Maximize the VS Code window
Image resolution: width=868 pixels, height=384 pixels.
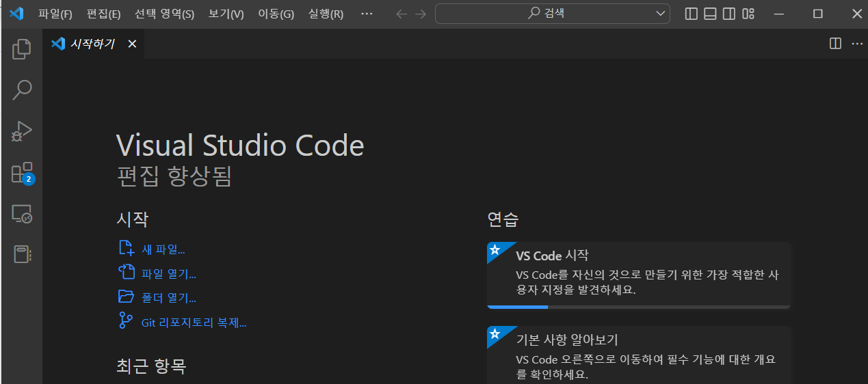[x=817, y=14]
